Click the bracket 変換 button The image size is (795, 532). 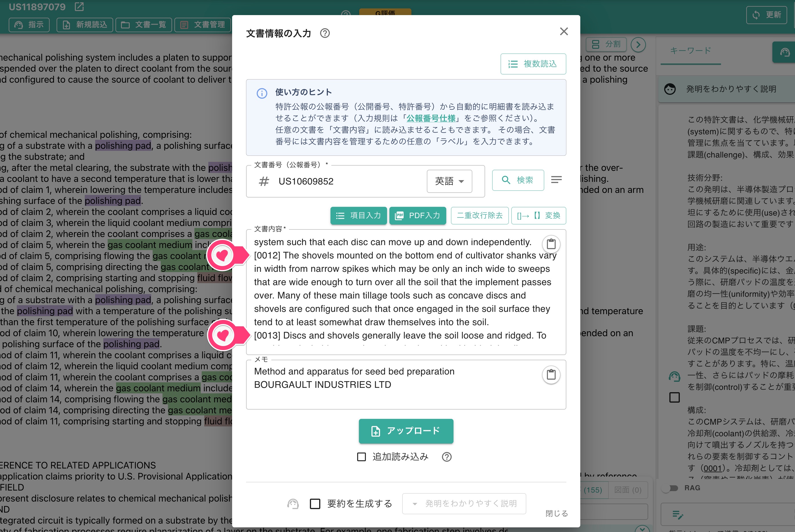[x=539, y=216]
